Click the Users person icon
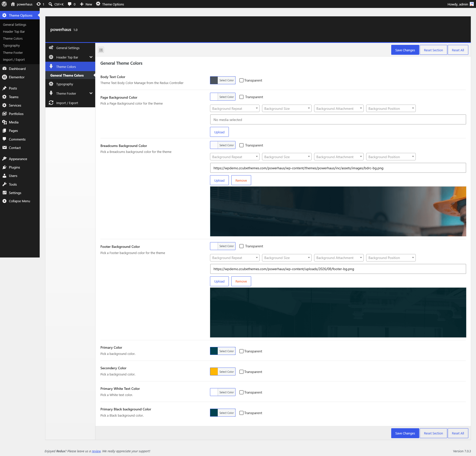This screenshot has width=476, height=456. [4, 176]
